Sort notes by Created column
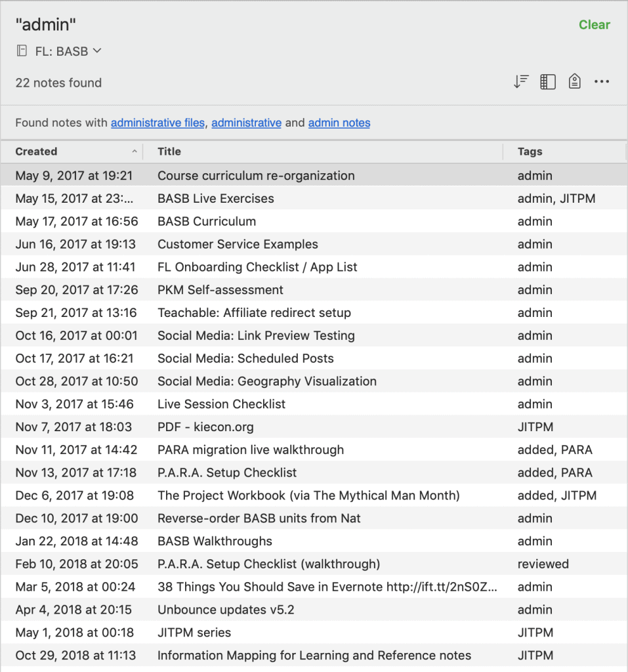The image size is (628, 672). (x=37, y=152)
